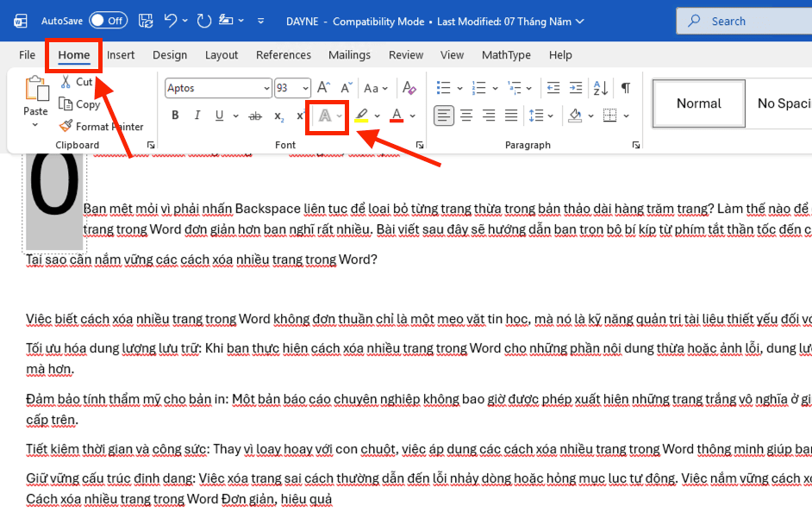Click the Save icon in title bar

[x=146, y=21]
